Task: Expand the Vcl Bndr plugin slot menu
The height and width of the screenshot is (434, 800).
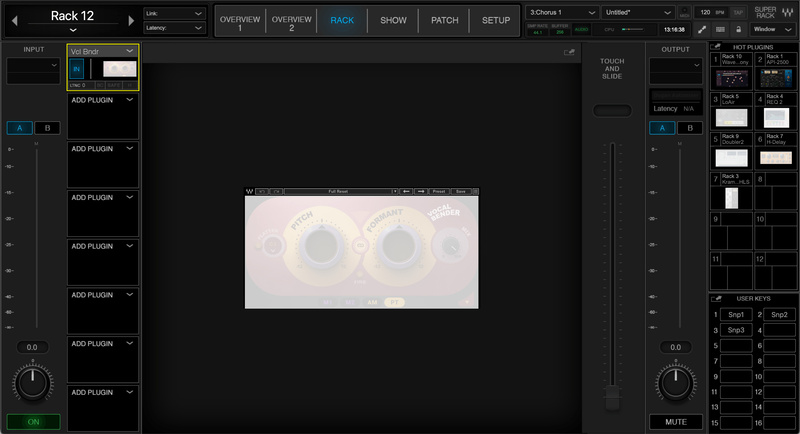Action: pyautogui.click(x=130, y=52)
